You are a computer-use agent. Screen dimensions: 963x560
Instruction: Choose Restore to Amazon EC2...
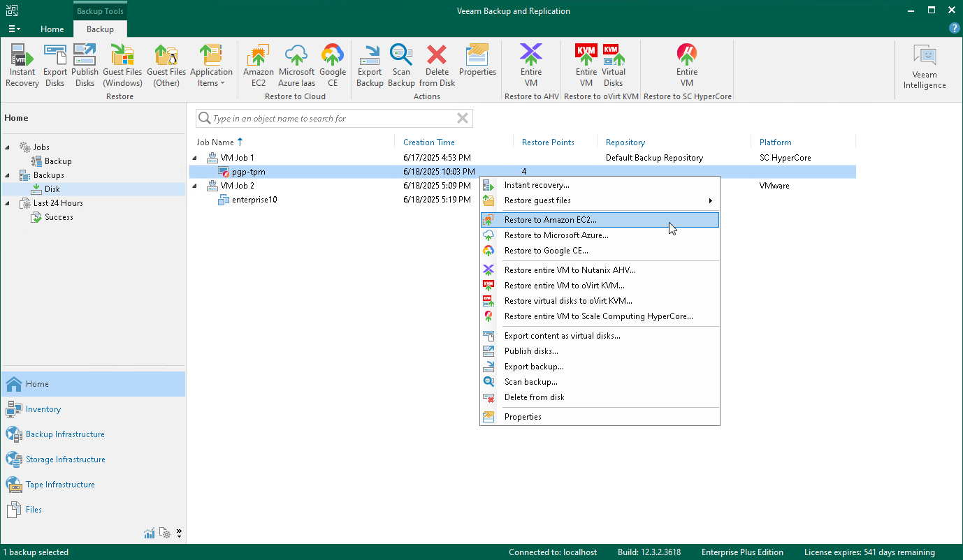[x=600, y=220]
